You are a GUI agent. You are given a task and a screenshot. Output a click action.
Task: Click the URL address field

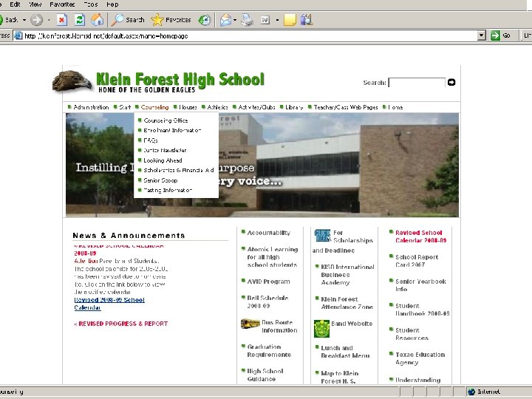(x=250, y=35)
